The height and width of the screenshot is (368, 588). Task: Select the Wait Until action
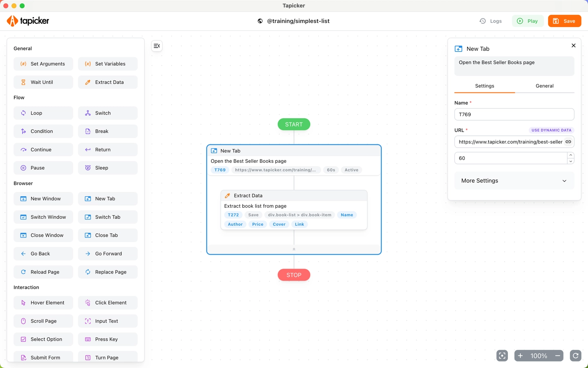click(x=43, y=82)
